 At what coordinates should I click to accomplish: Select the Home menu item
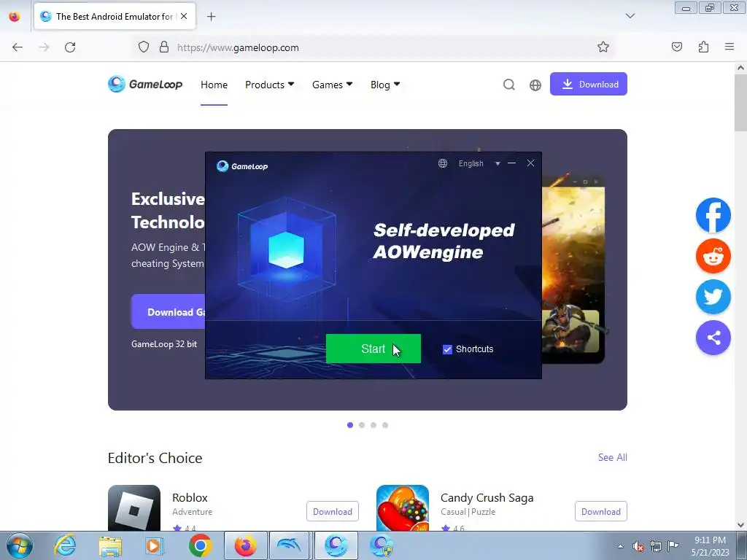[214, 85]
